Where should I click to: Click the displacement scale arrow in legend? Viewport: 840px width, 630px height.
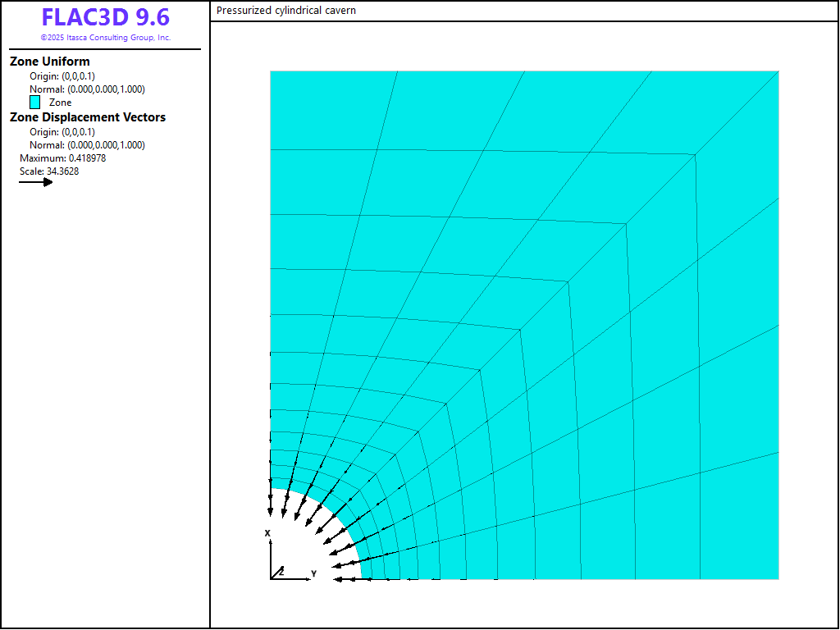coord(36,182)
